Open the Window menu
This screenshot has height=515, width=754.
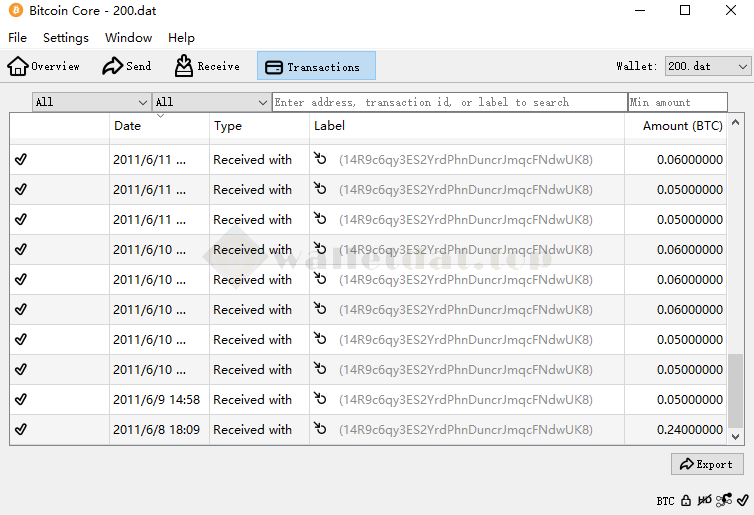tap(128, 38)
